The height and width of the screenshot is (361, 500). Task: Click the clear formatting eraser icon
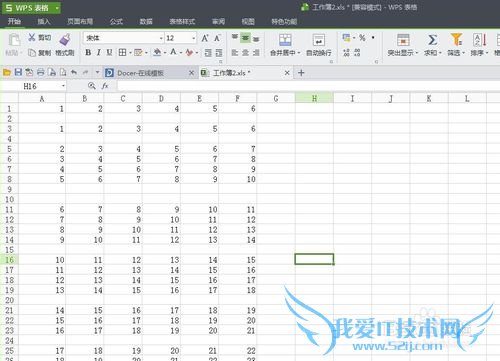[x=189, y=52]
